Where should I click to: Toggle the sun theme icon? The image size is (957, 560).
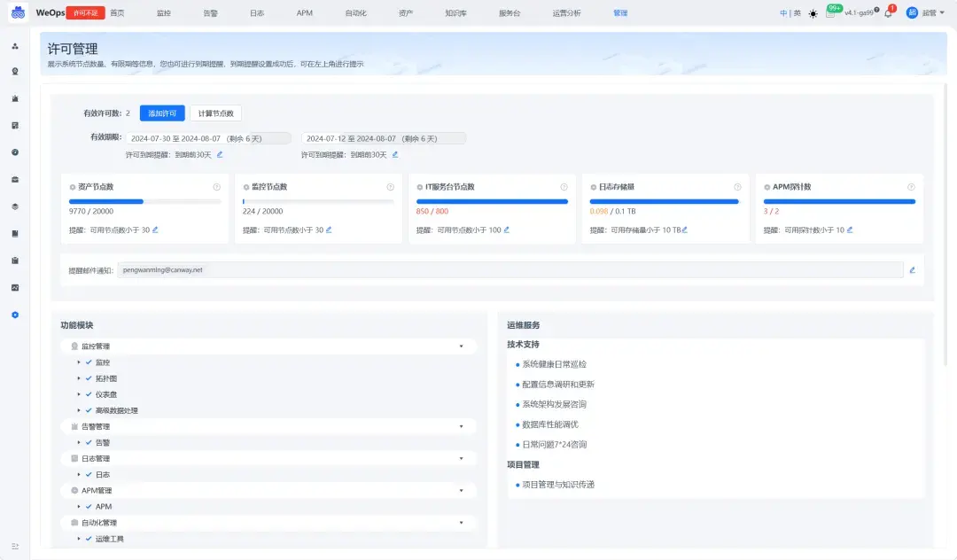(x=813, y=13)
